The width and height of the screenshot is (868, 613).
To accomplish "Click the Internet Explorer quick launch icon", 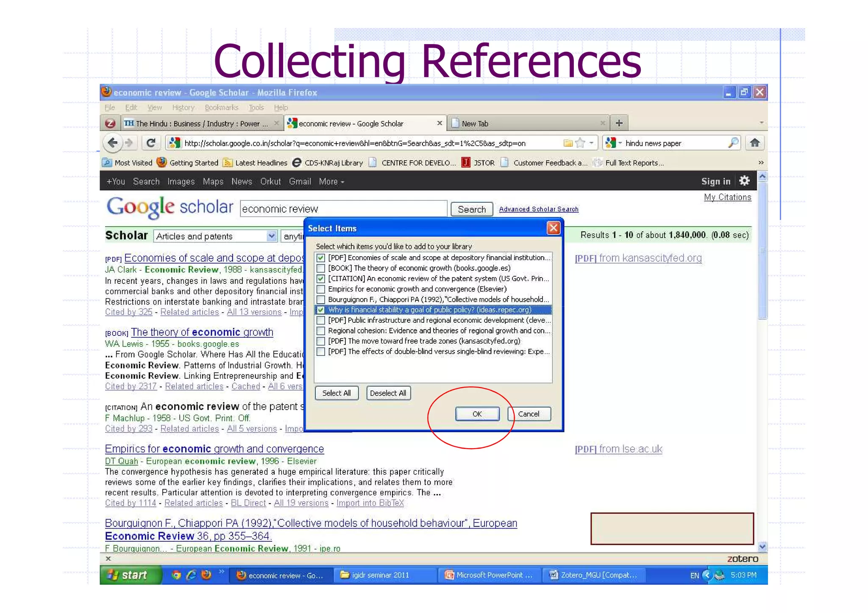I will pyautogui.click(x=192, y=575).
